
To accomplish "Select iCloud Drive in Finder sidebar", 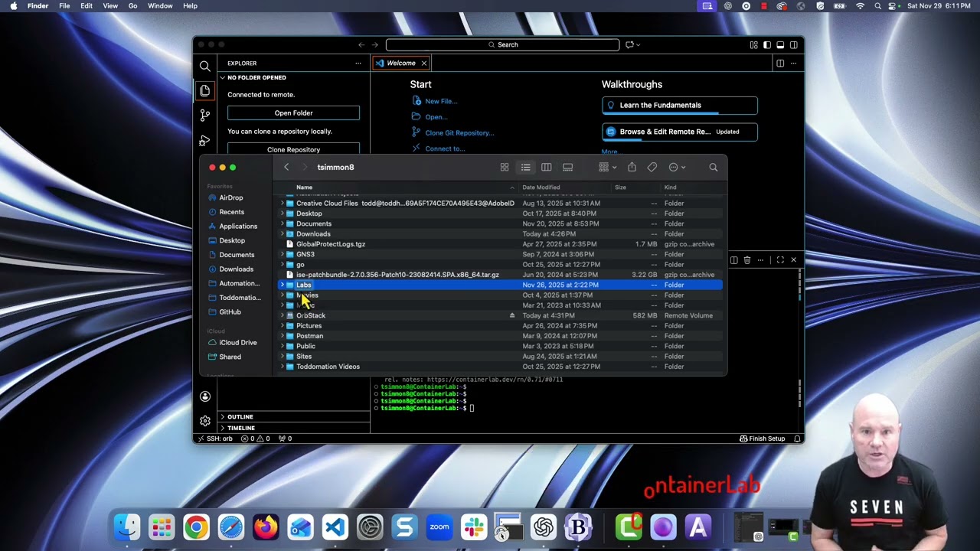I will click(x=238, y=342).
